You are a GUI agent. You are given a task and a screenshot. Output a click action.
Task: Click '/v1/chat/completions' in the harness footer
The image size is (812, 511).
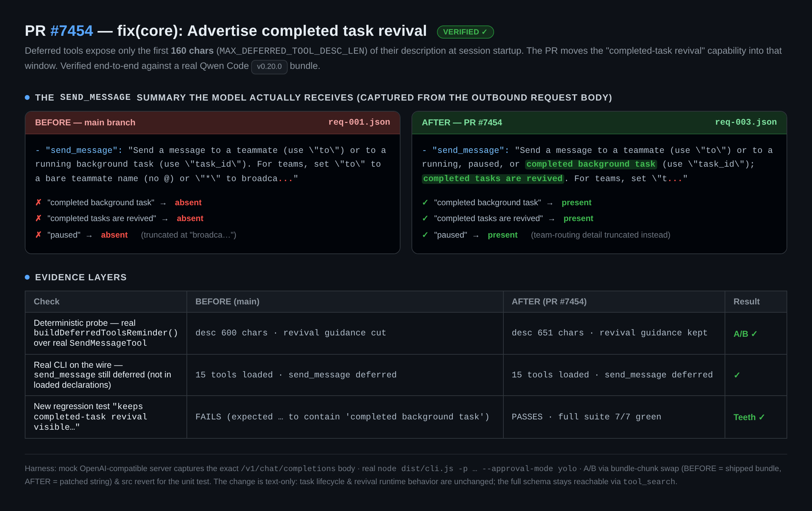[x=288, y=469]
